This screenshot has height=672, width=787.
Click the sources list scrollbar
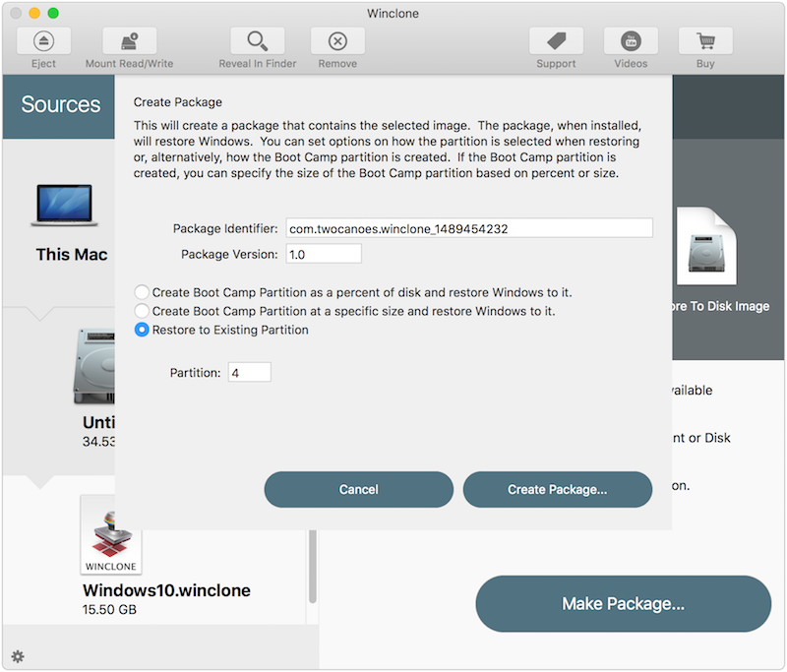point(313,566)
